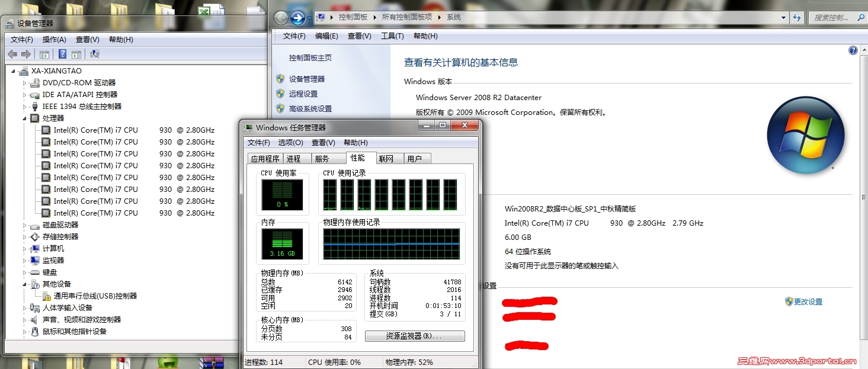Expand the DVD/CD-ROM 驱动器 node arrow

click(25, 83)
